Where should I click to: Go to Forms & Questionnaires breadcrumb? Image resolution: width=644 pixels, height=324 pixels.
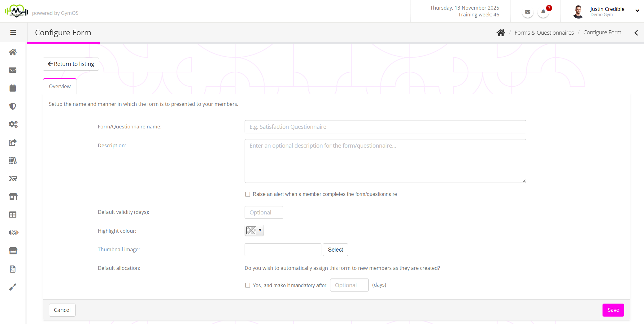544,33
